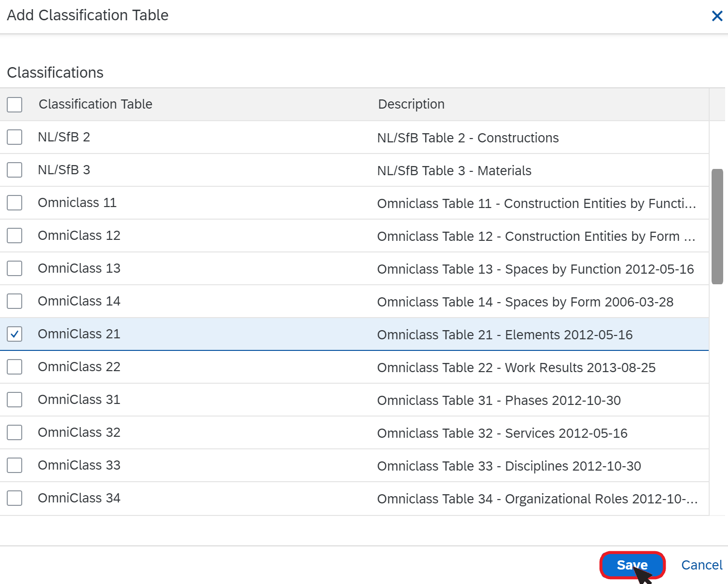Select the OmniClass 34 row name
The width and height of the screenshot is (728, 584).
79,498
